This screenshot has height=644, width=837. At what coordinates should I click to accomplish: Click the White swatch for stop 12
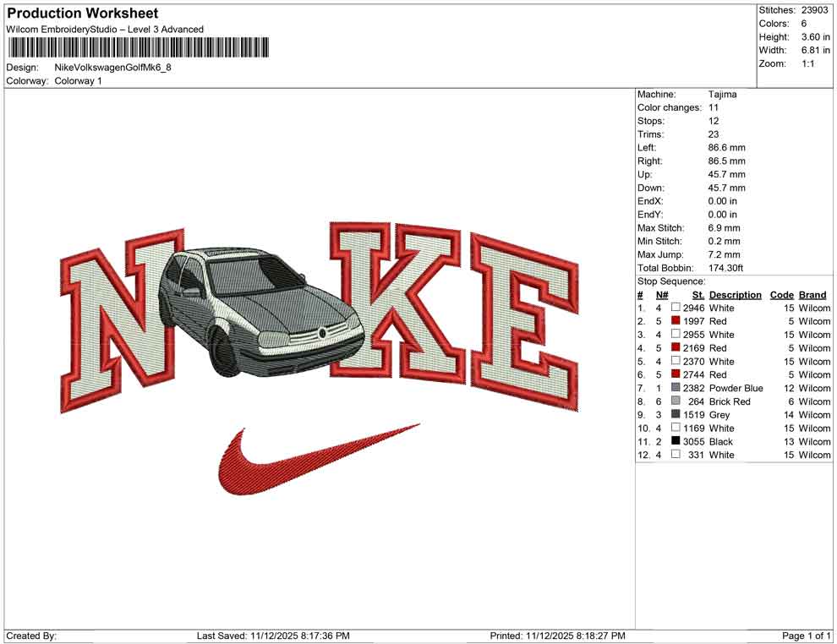tap(674, 455)
